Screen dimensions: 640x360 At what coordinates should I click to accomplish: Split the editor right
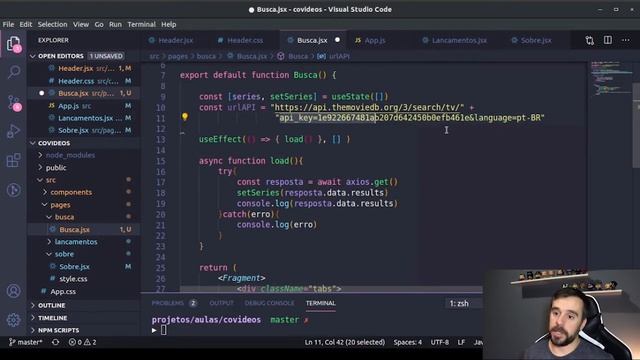(x=608, y=40)
